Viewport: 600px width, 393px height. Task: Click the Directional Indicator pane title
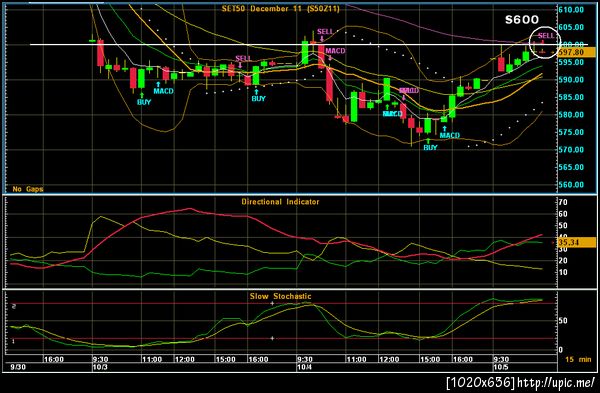coord(280,202)
